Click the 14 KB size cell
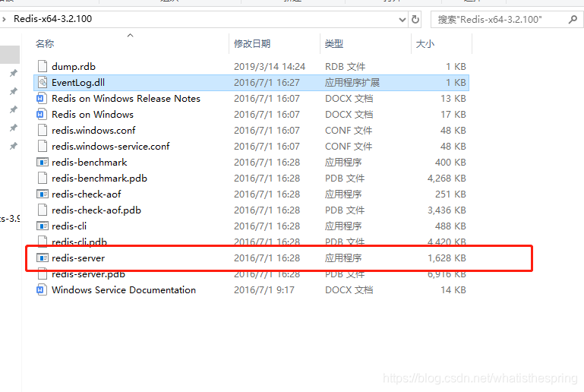Viewport: 584px width, 392px height. coord(453,290)
